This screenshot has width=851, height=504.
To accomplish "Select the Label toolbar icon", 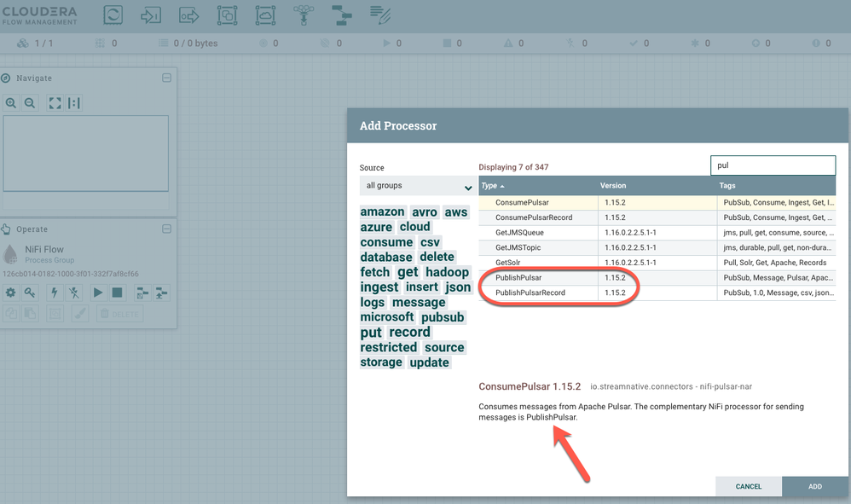I will pos(379,14).
